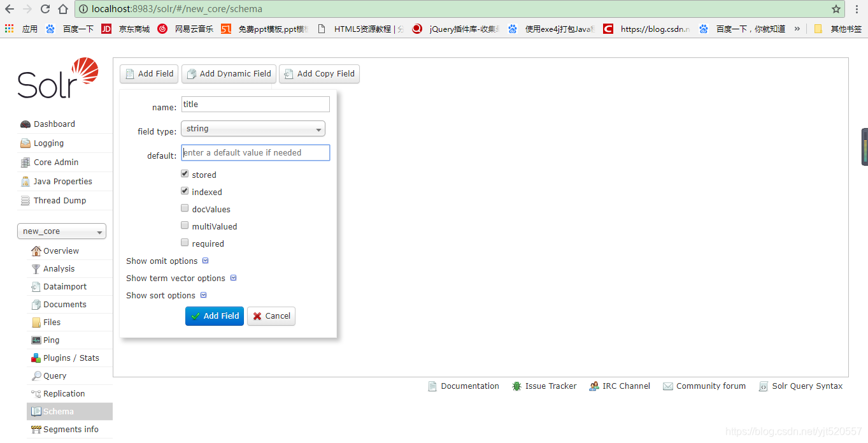Click the Issue Tracker bug icon

[516, 386]
